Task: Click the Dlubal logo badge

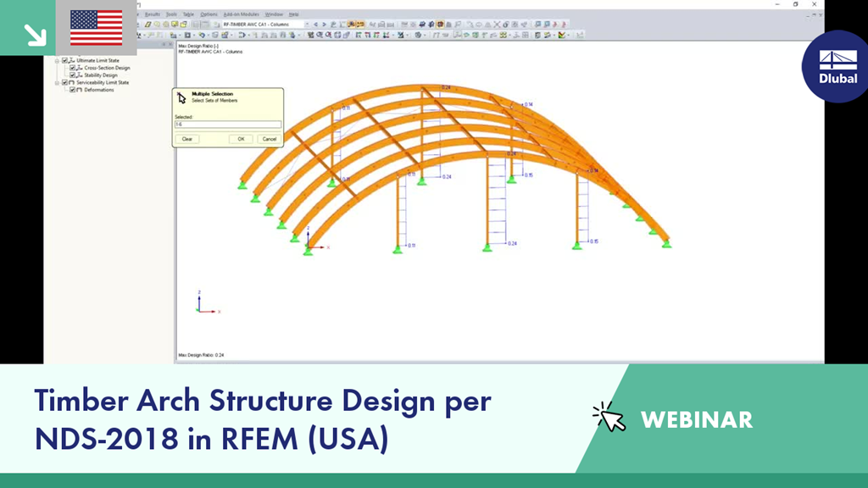Action: tap(837, 66)
